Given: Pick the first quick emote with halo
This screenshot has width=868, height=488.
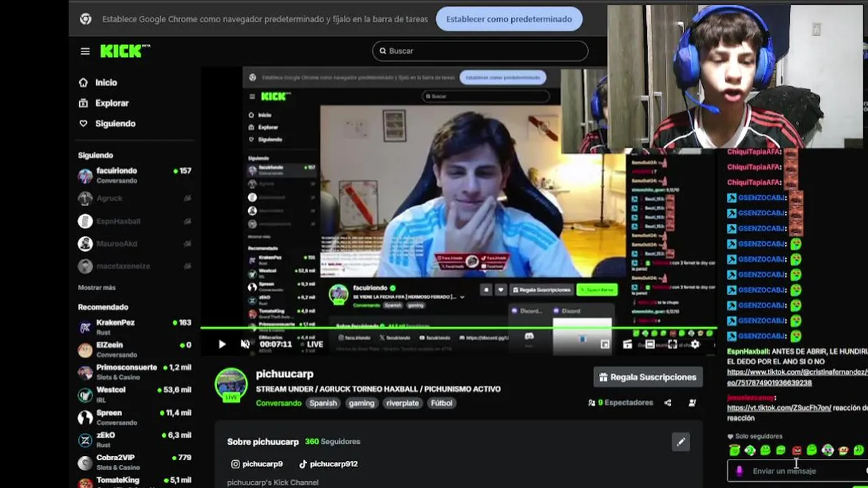Looking at the screenshot, I should (x=734, y=450).
